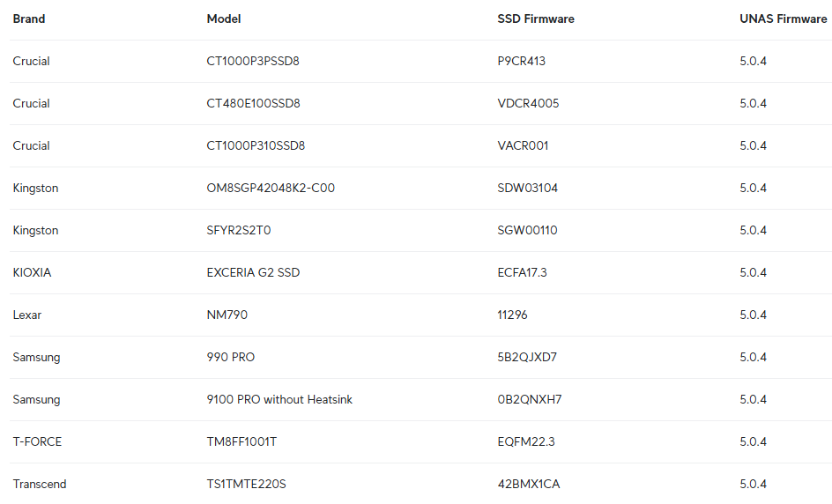Image resolution: width=832 pixels, height=504 pixels.
Task: Click the Transcend brand cell
Action: coord(40,484)
